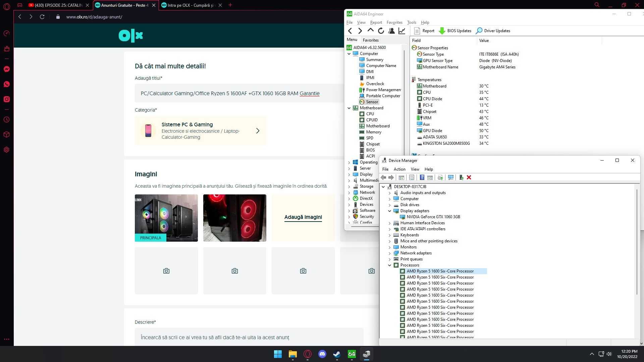
Task: Open AIDA64 user management icon
Action: coord(391,31)
